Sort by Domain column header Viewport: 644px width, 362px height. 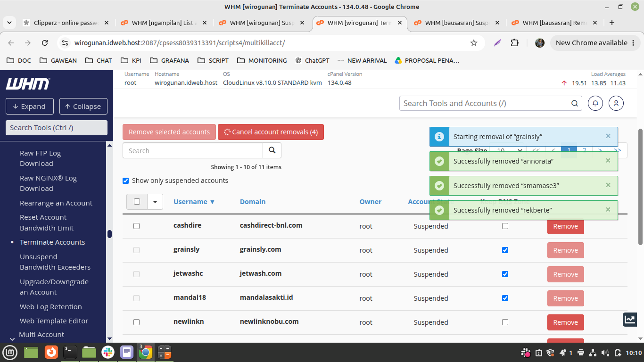pos(253,201)
